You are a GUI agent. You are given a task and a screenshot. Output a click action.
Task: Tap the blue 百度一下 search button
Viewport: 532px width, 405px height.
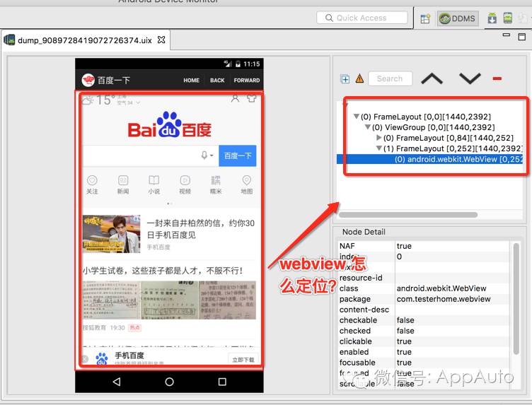(x=238, y=155)
